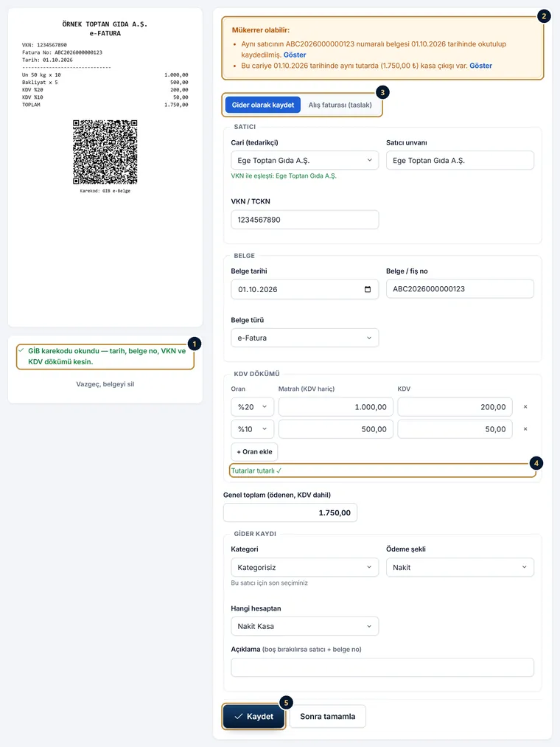Switch to Alış faturası (taslak) tab
Image resolution: width=560 pixels, height=747 pixels.
point(340,105)
